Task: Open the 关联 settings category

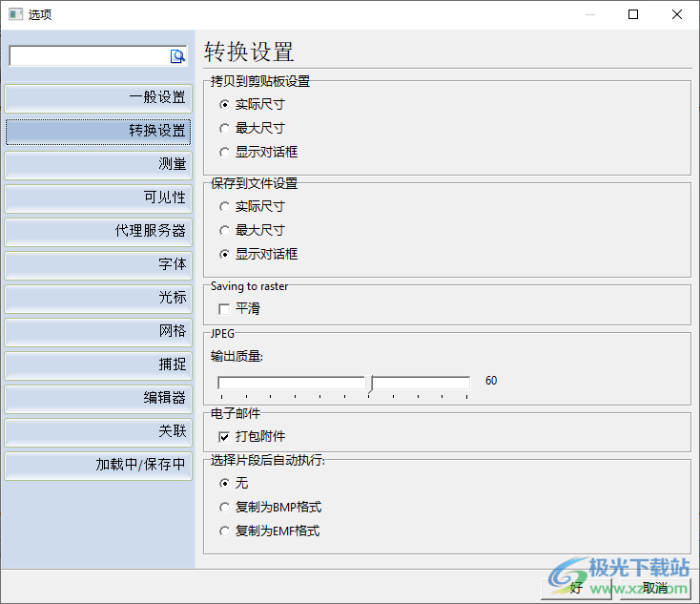Action: point(98,432)
